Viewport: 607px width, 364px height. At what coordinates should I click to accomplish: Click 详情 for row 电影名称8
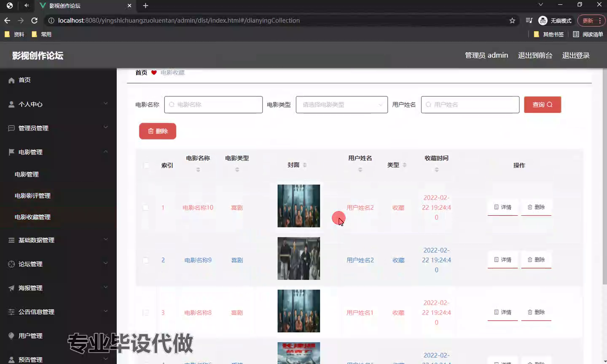(x=503, y=313)
